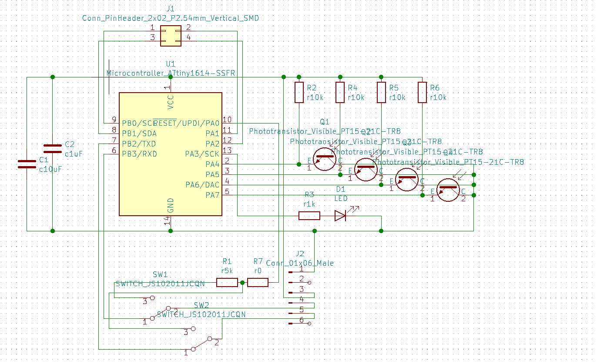Click the Microcontroller_ATtiny1614-SSFR value text

coord(171,73)
